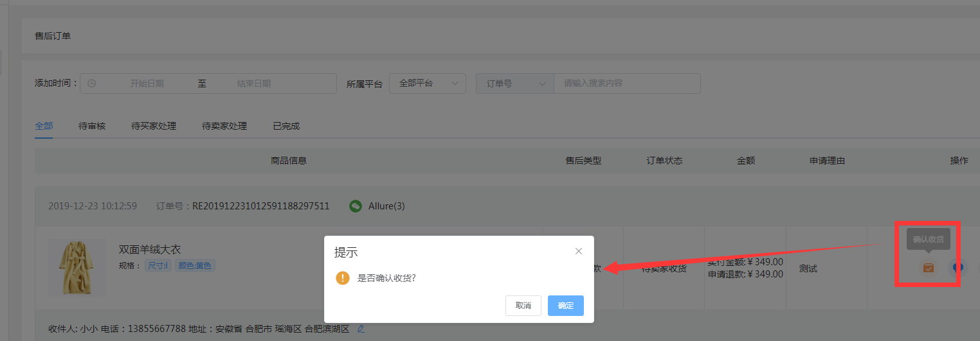Click the 颜色:黄色 spec tag
The image size is (980, 341).
tap(195, 265)
